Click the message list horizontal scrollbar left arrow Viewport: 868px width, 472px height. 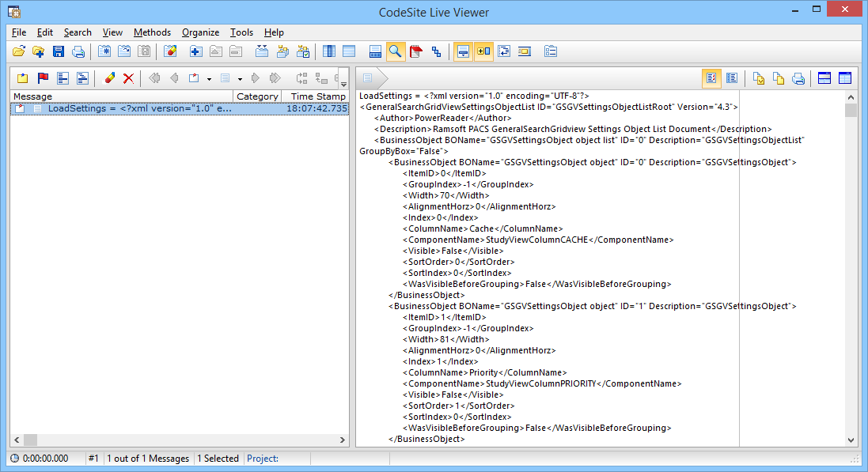[x=17, y=440]
